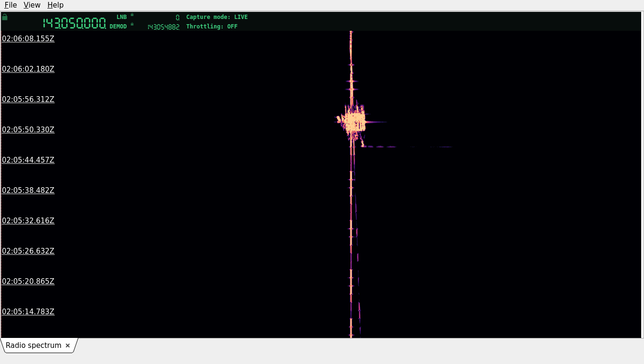Click the demodulator frequency 143.054.882
The image size is (644, 364).
[163, 27]
